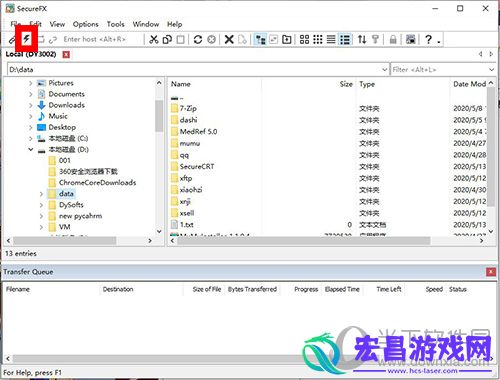Click the image icon next to lock
500x380 pixels.
(411, 39)
